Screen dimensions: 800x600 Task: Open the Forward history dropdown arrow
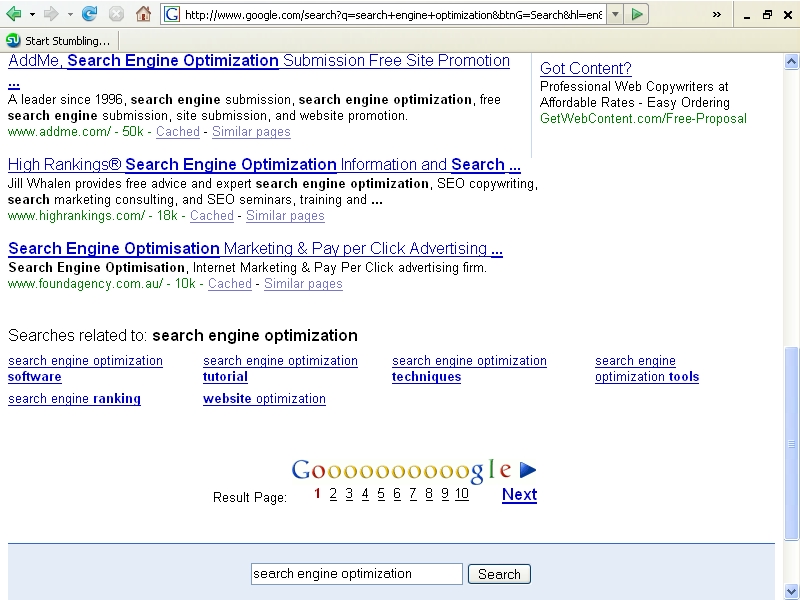point(70,14)
